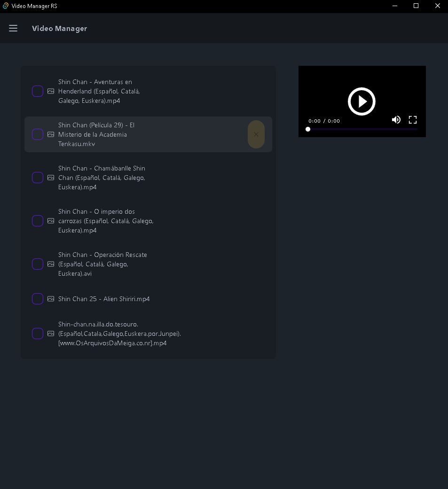Viewport: 448px width, 489px height.
Task: Check the box for Shin-chan.na.illa.do.tesouro
Action: (x=38, y=334)
